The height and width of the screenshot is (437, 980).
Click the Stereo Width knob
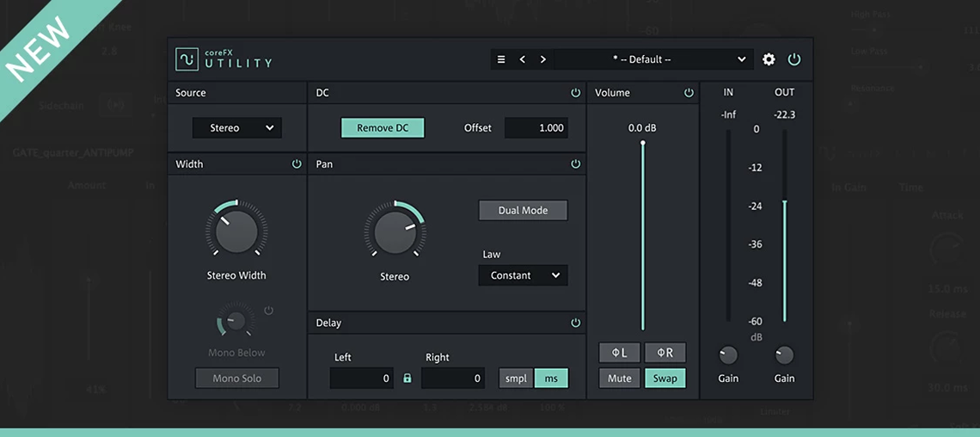click(x=236, y=231)
